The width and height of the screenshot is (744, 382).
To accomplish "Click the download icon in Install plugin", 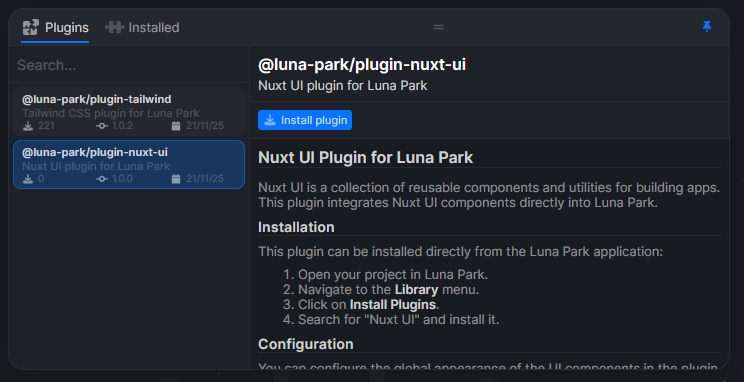I will (270, 120).
